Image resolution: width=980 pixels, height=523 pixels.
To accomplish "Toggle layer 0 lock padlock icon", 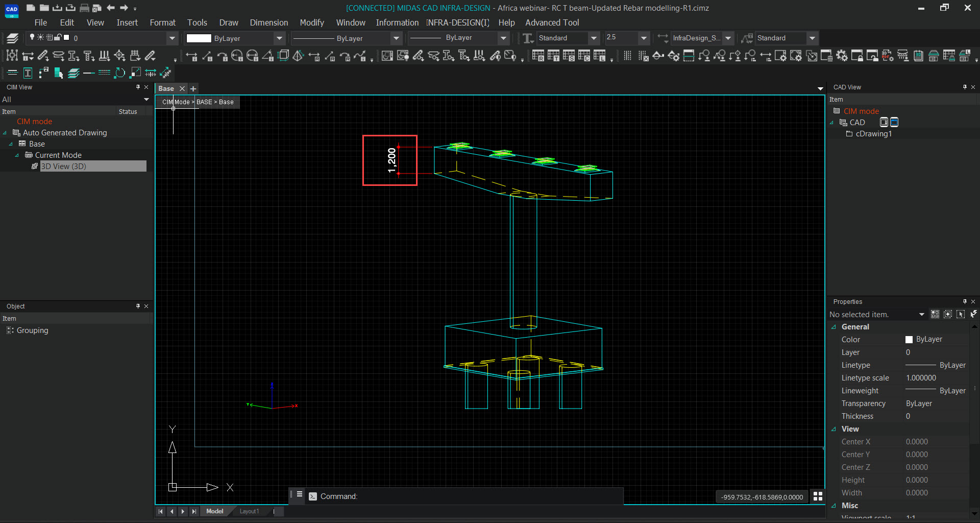I will coord(58,37).
